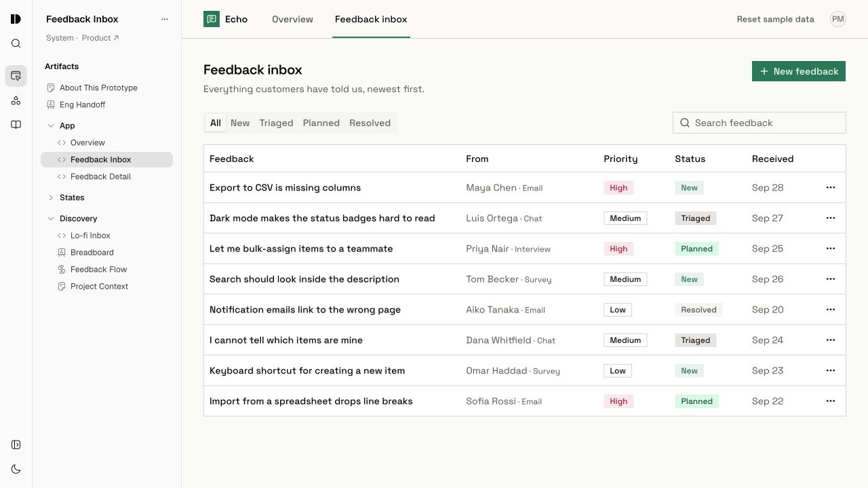Click the Project Context document icon
The height and width of the screenshot is (488, 868).
coord(62,286)
